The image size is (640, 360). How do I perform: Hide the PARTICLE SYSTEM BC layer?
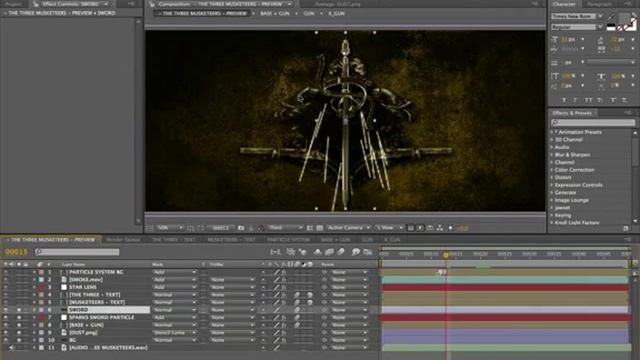pyautogui.click(x=6, y=272)
